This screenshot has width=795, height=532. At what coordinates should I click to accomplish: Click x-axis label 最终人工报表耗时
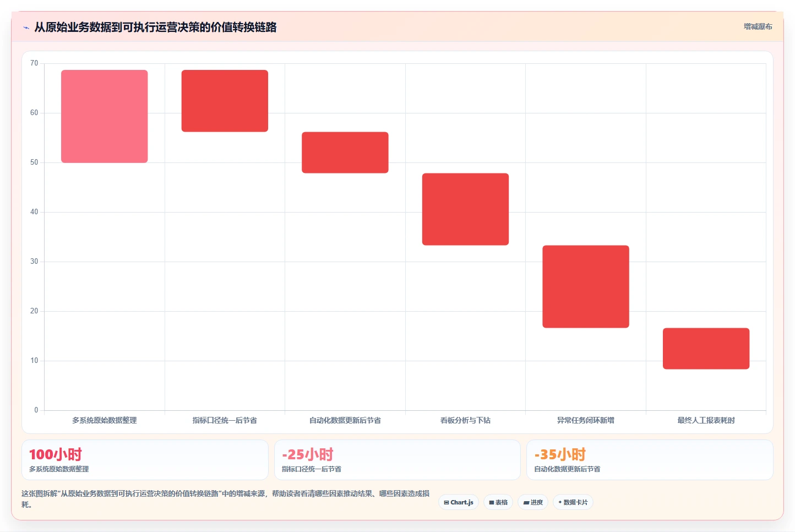706,420
